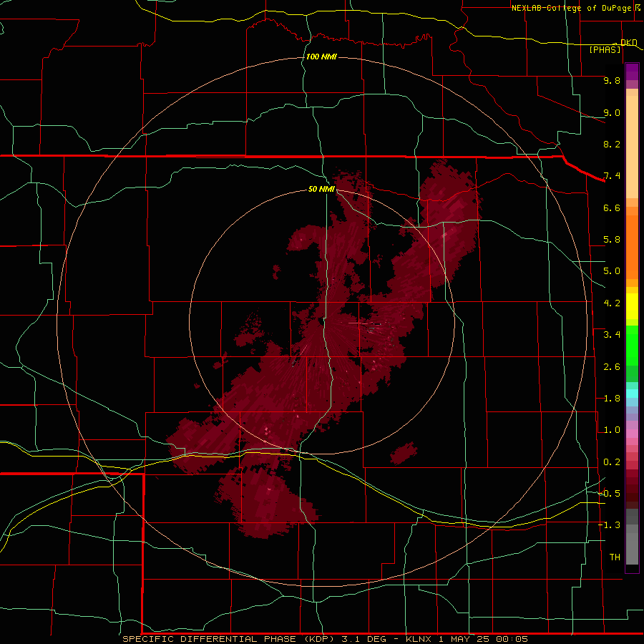644x644 pixels.
Task: Click the 5.0 scale value
Action: pos(612,271)
